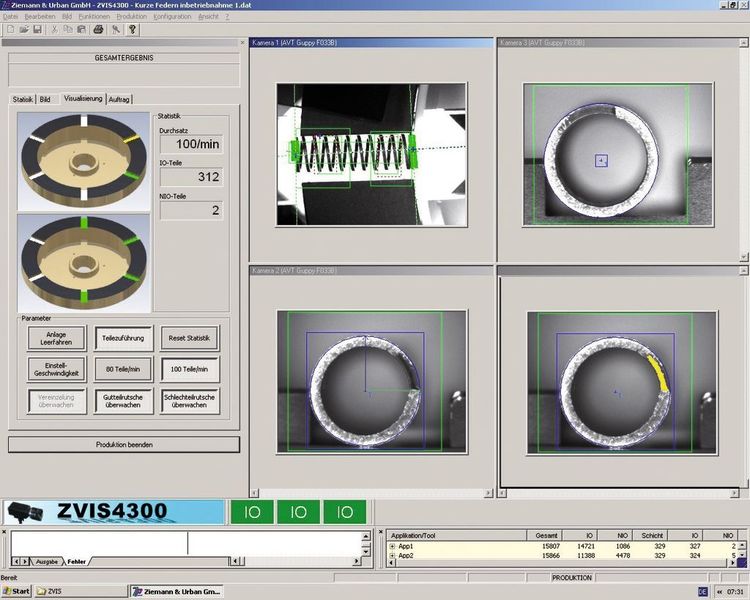Click the Camera 1 spring image view
Viewport: 750px width, 600px height.
370,153
